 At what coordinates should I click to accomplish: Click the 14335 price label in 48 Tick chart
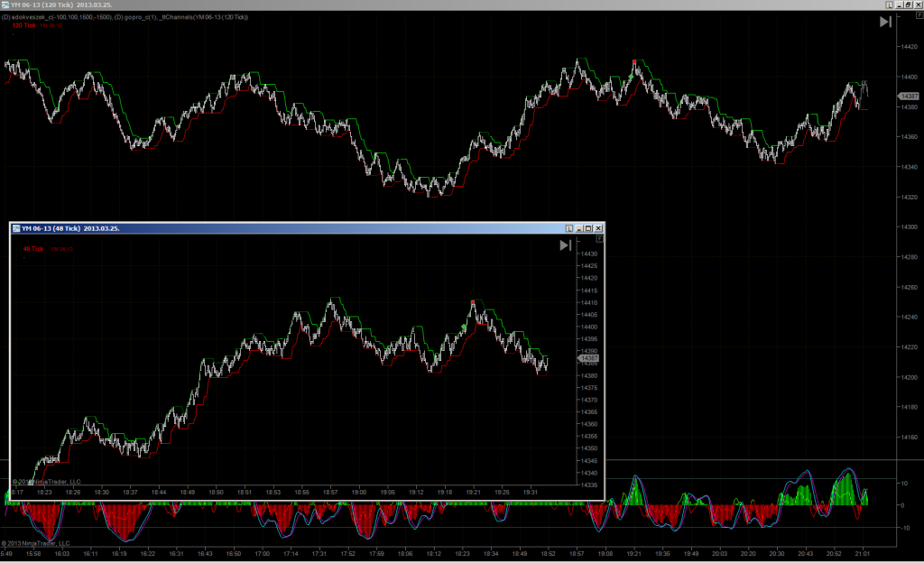[x=589, y=485]
